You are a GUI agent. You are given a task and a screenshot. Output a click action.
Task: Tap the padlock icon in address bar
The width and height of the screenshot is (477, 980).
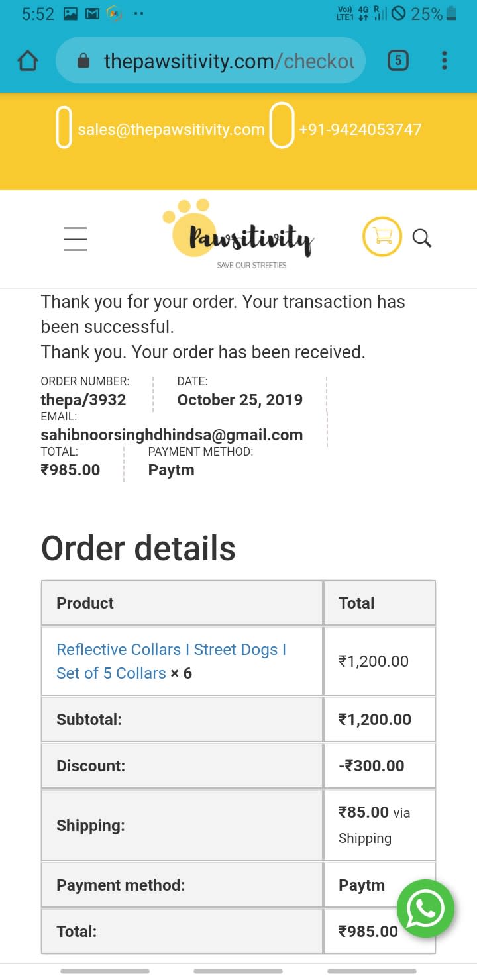point(83,62)
